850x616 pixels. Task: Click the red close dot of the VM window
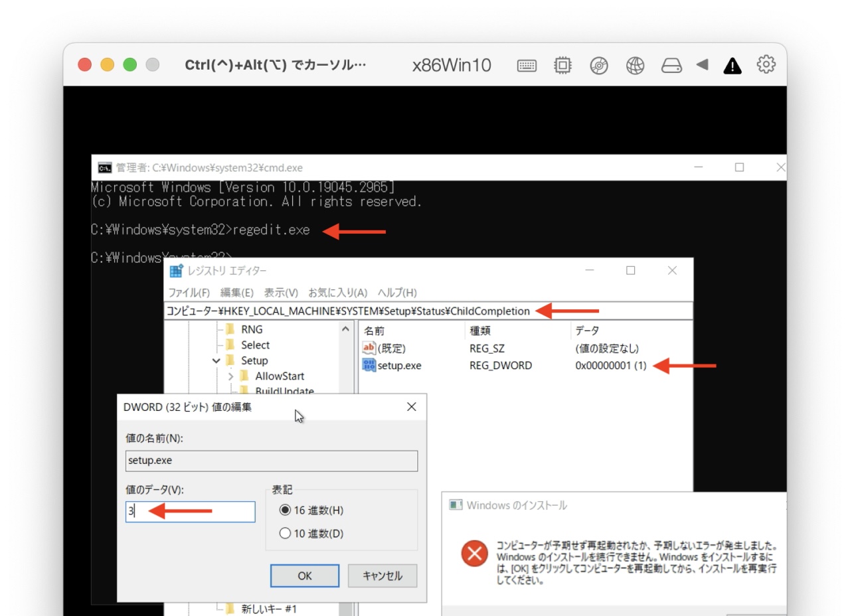(84, 65)
